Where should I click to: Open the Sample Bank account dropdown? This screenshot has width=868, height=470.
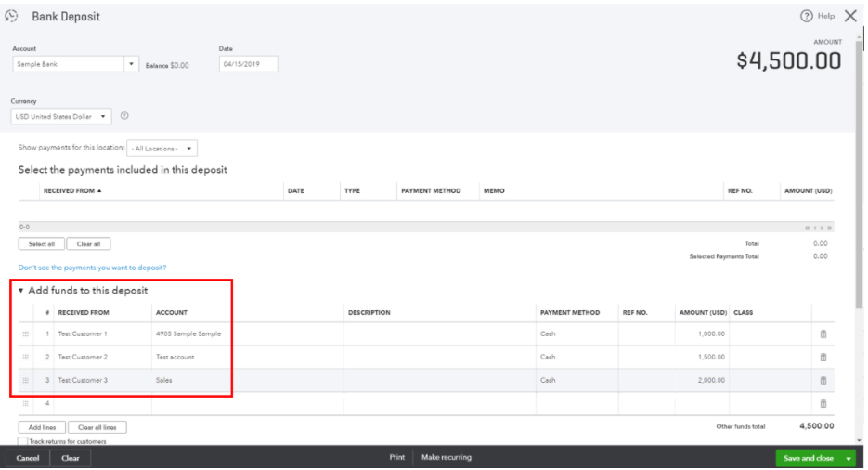click(x=131, y=64)
